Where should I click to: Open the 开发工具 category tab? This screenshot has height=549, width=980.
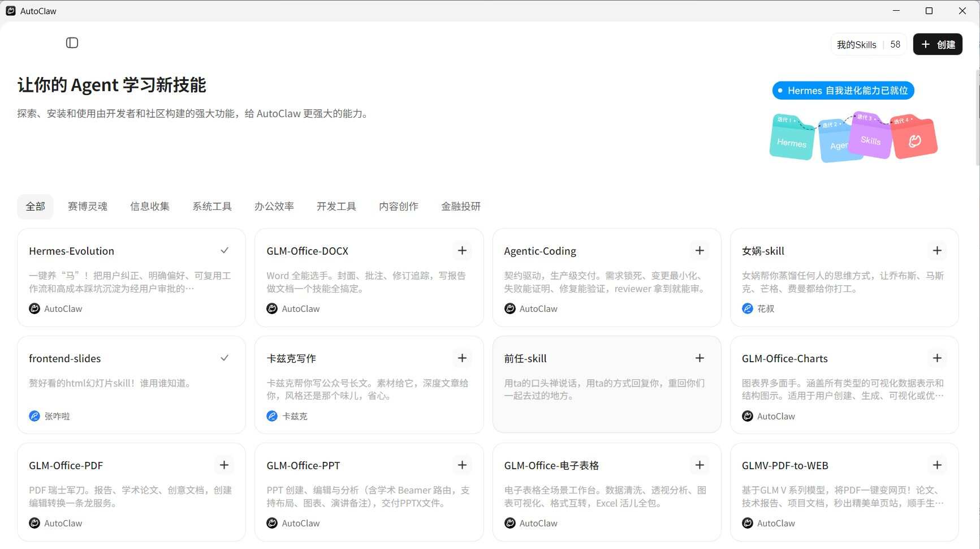336,207
